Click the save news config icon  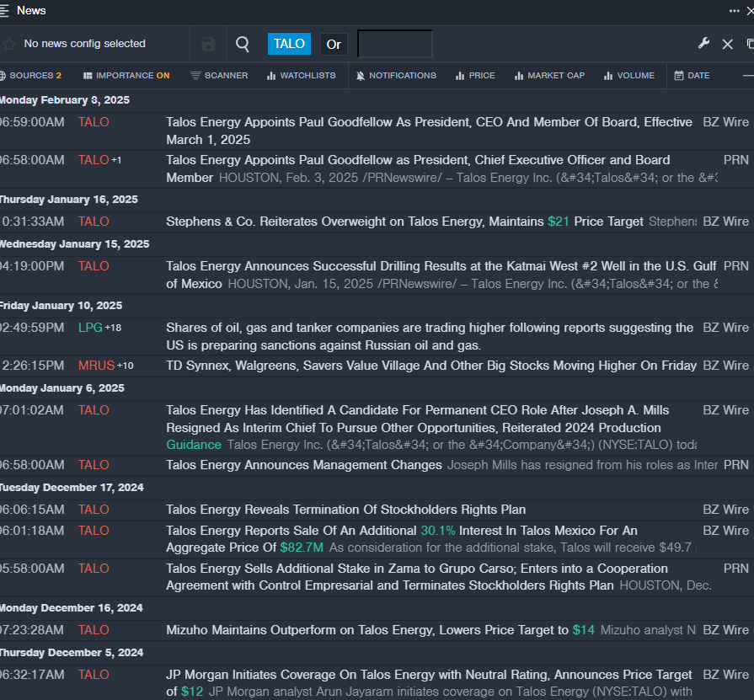(x=208, y=45)
